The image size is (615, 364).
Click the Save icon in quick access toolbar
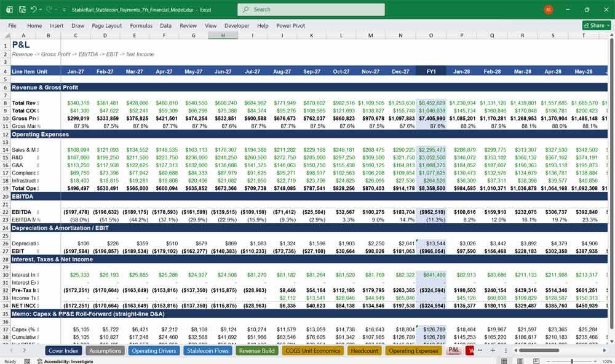point(22,9)
